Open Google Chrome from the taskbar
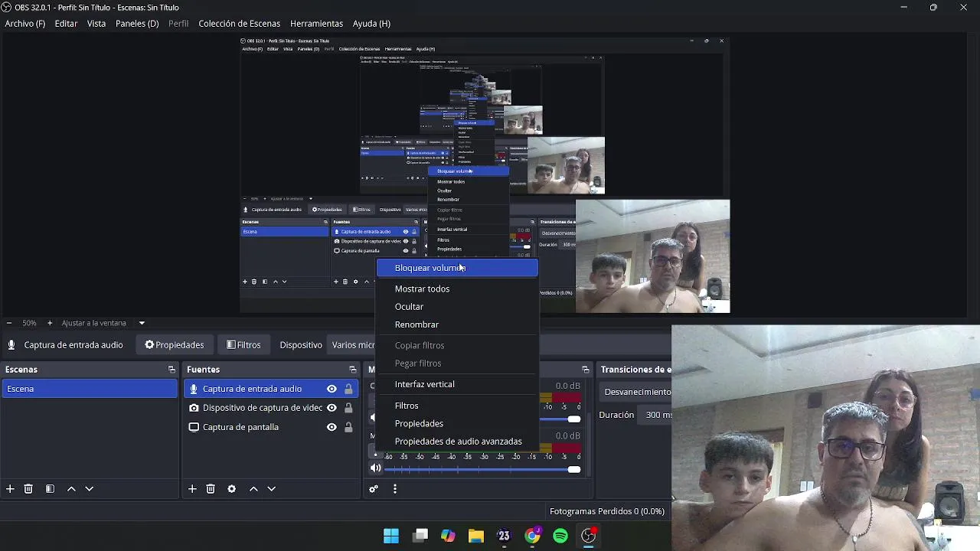This screenshot has width=980, height=551. click(532, 536)
